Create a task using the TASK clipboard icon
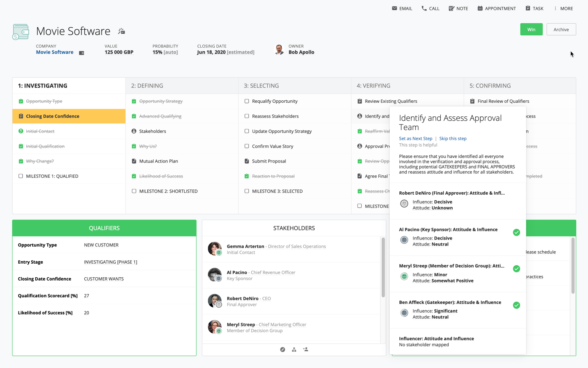Viewport: 588px width, 368px height. coord(527,8)
